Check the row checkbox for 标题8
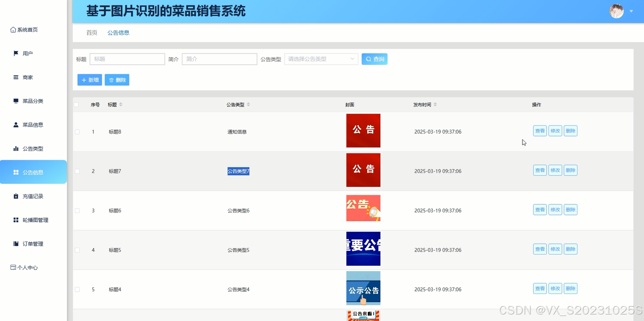The image size is (644, 321). tap(77, 132)
